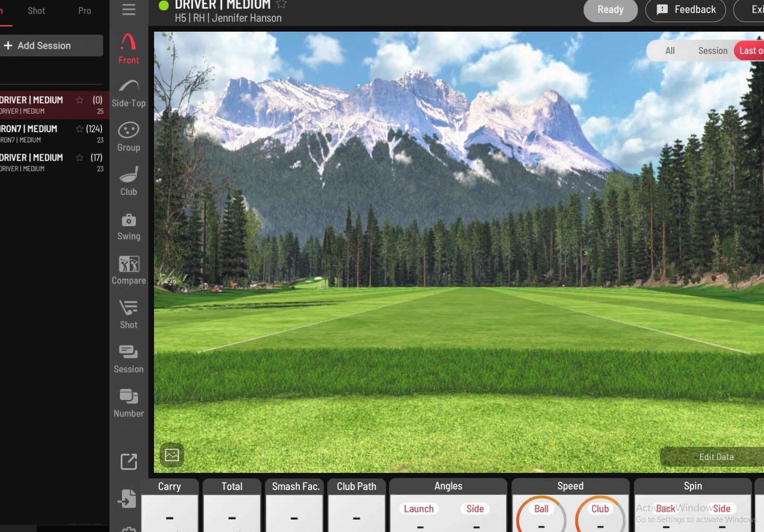Click the Add Session button
This screenshot has width=764, height=532.
51,46
